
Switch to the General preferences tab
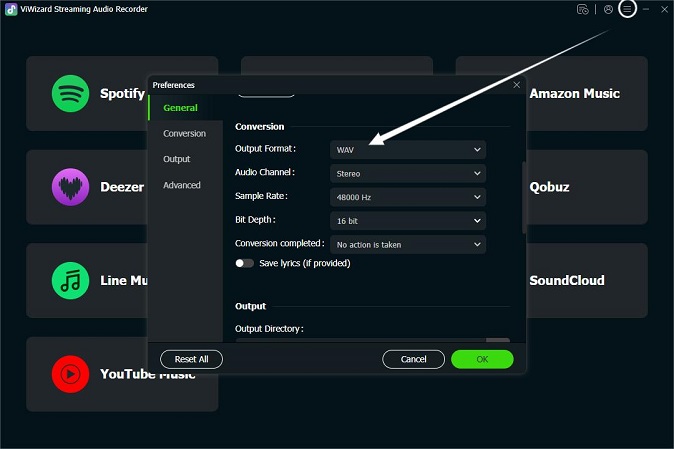point(185,107)
